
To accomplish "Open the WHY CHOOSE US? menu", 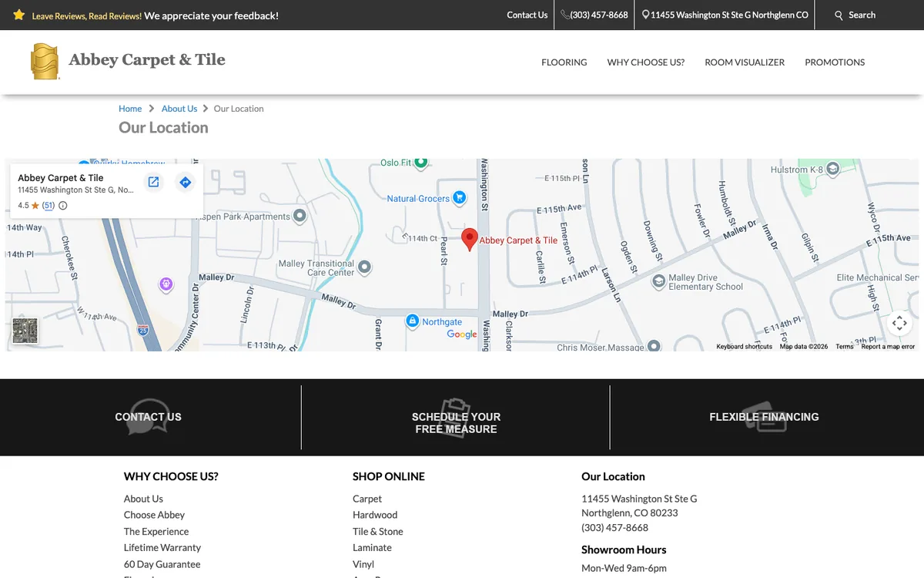I will 645,62.
